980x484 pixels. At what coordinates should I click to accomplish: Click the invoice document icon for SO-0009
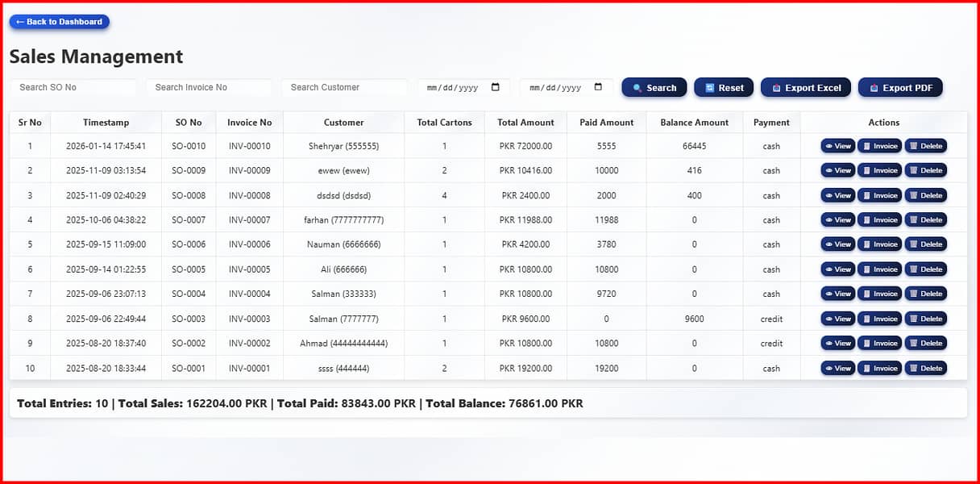point(868,170)
